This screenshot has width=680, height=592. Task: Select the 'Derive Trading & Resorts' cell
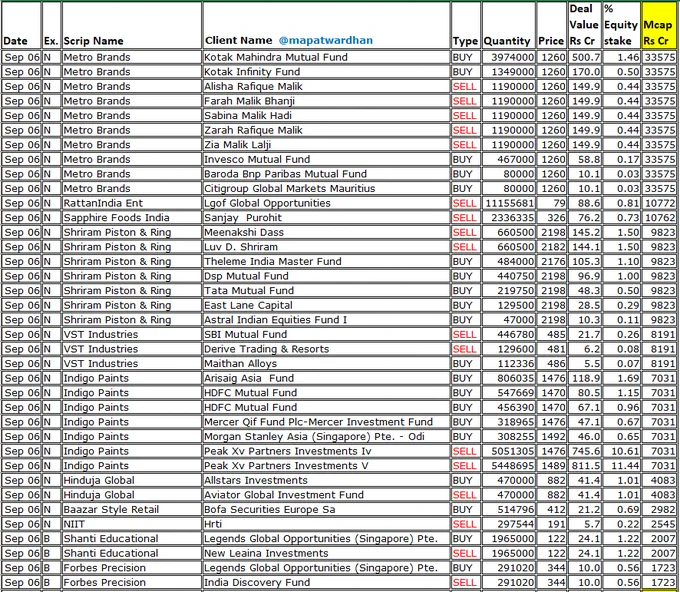coord(326,349)
